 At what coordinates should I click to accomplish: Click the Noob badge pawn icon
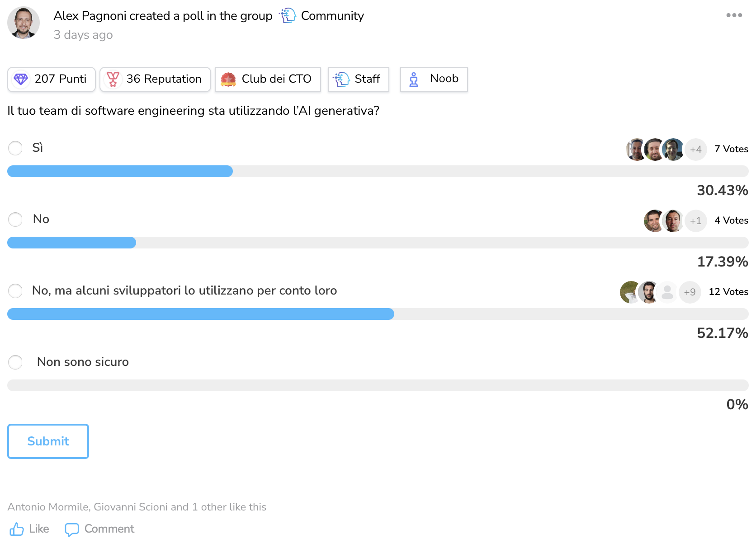click(414, 79)
